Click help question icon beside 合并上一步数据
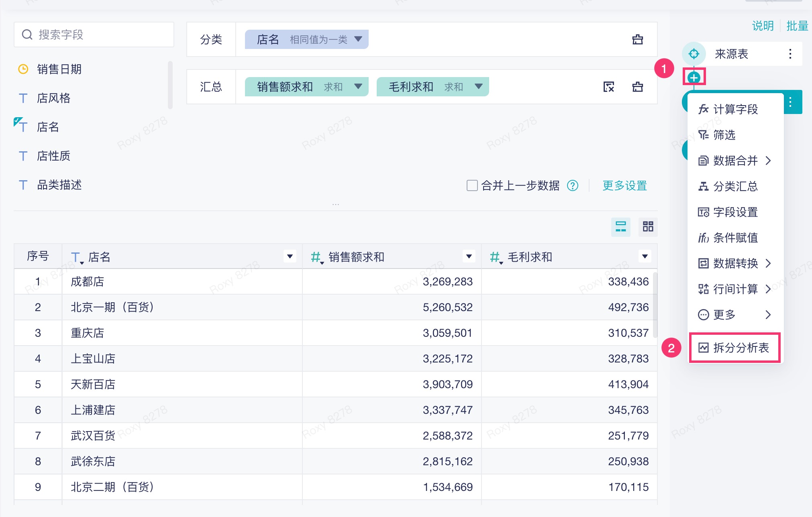The image size is (812, 517). (x=572, y=185)
